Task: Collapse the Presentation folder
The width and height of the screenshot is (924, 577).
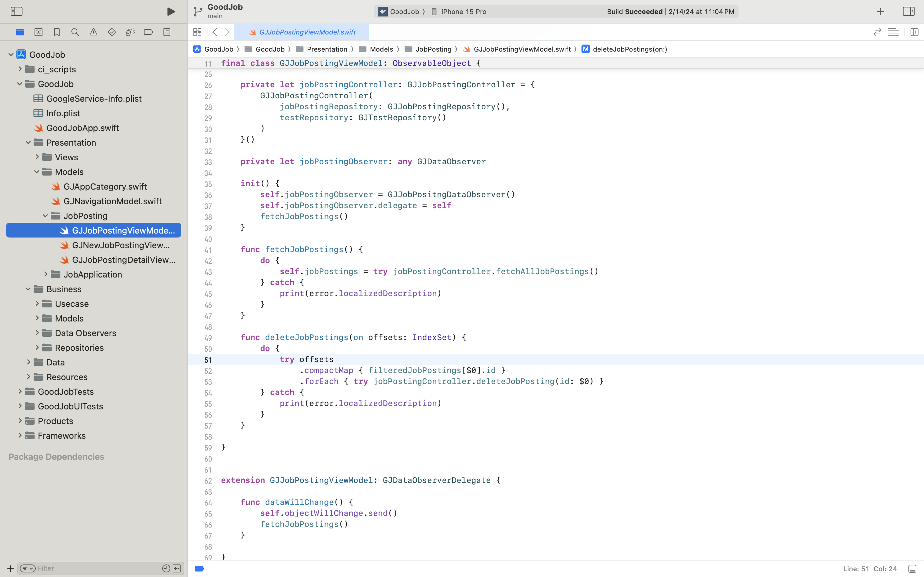Action: pyautogui.click(x=28, y=142)
